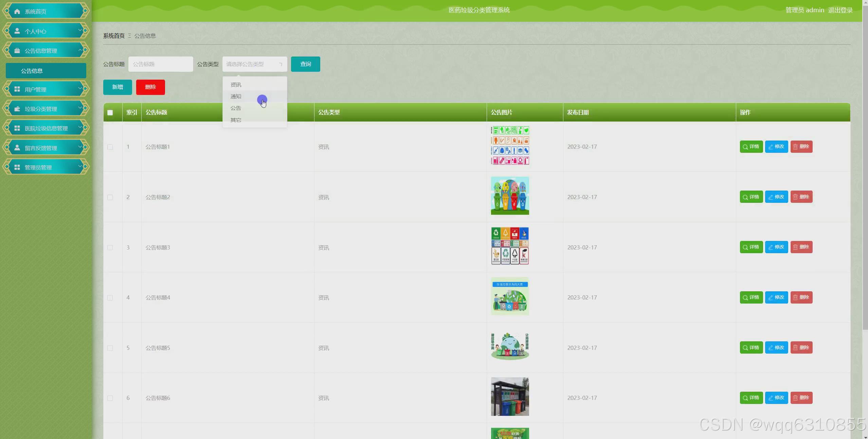
Task: Click the grid icon beside 用户管理
Action: 17,89
